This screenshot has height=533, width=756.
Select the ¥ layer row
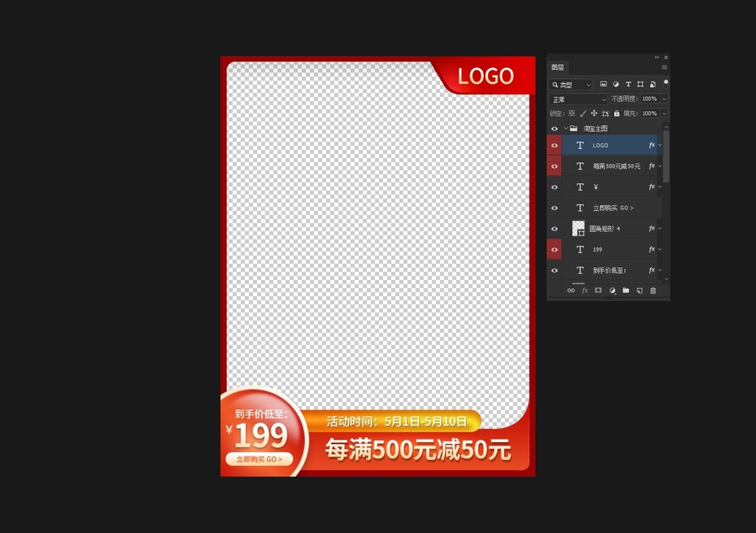612,187
